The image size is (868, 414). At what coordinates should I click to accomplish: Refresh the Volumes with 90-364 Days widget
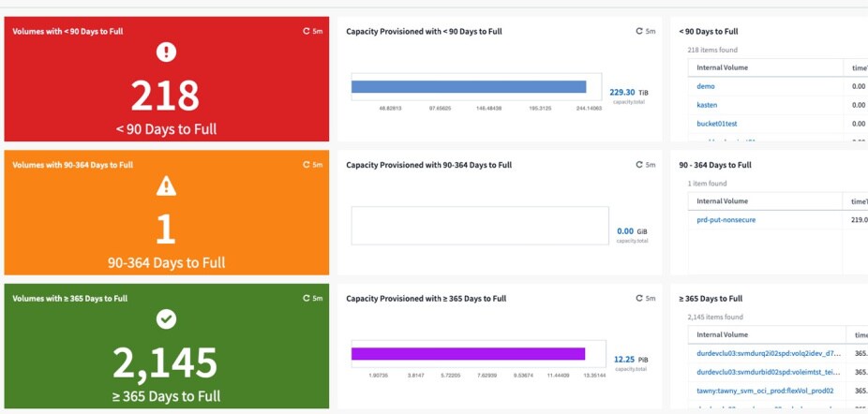[x=306, y=165]
